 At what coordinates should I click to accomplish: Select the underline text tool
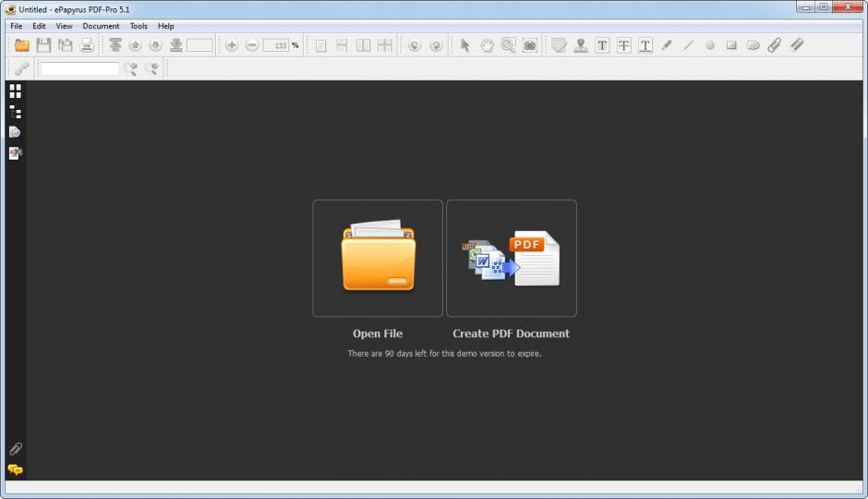[x=645, y=45]
